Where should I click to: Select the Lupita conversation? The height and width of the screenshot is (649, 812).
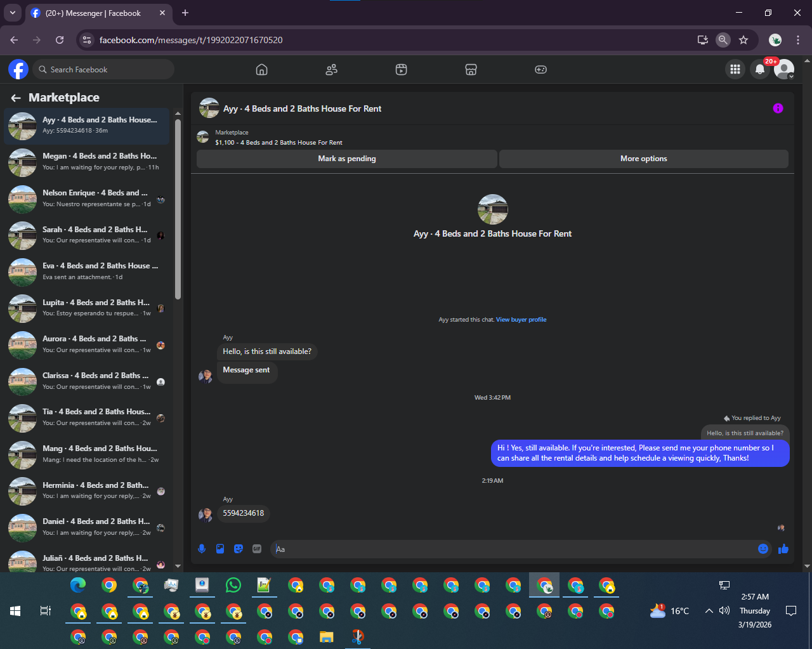(x=87, y=308)
